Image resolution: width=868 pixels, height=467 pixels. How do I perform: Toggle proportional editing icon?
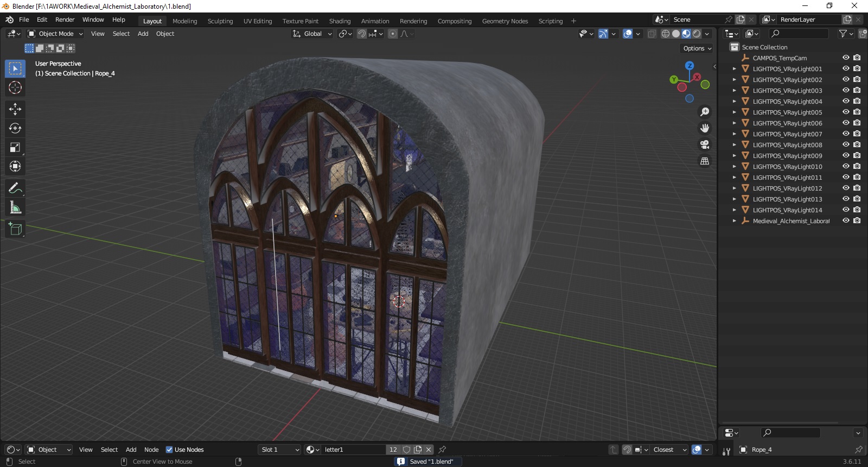pyautogui.click(x=393, y=34)
